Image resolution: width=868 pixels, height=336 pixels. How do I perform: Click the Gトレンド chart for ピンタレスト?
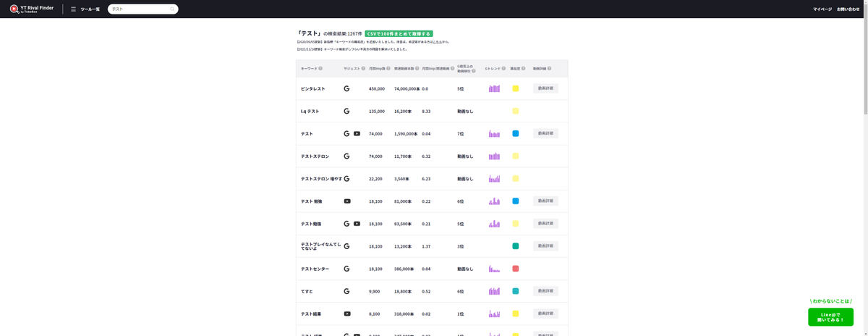coord(494,88)
